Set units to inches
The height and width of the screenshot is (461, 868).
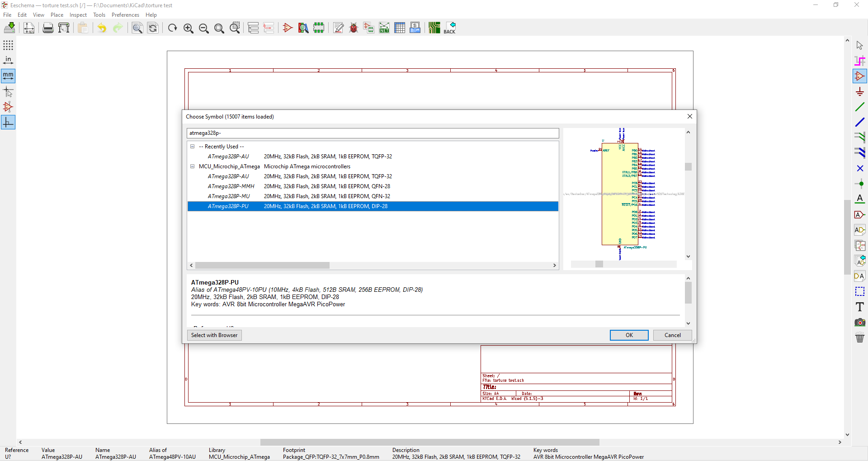coord(8,61)
